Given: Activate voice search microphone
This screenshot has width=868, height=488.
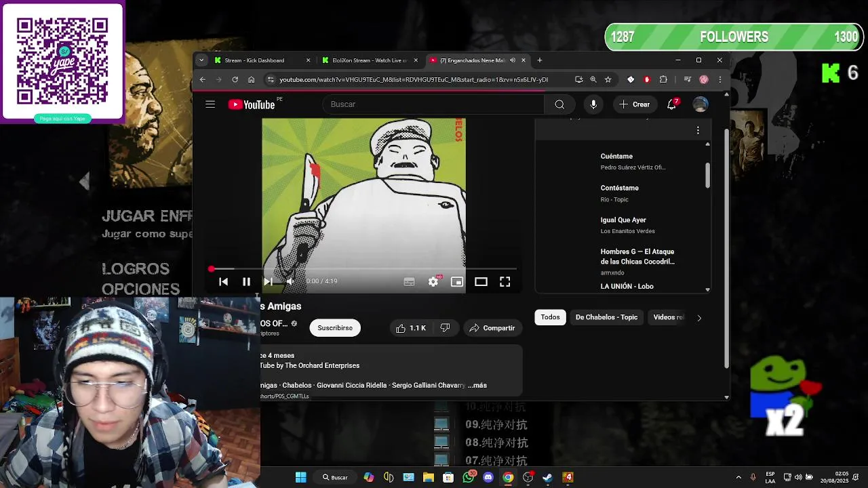Looking at the screenshot, I should pos(593,104).
